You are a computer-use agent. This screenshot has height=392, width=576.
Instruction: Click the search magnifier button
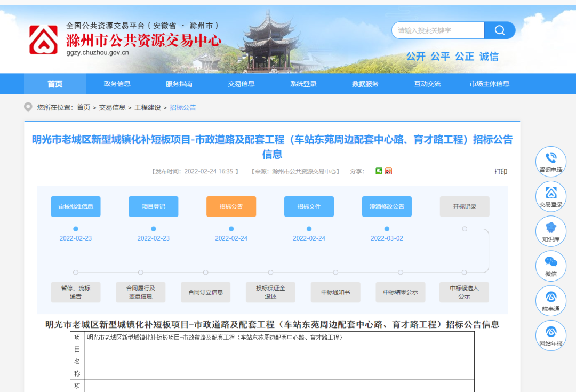point(499,30)
